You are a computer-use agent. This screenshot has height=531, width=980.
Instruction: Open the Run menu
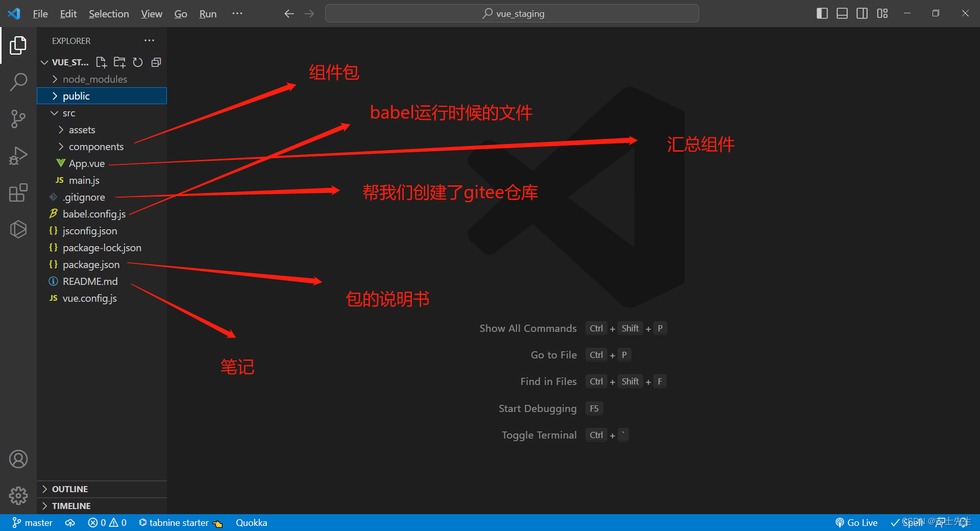(208, 14)
